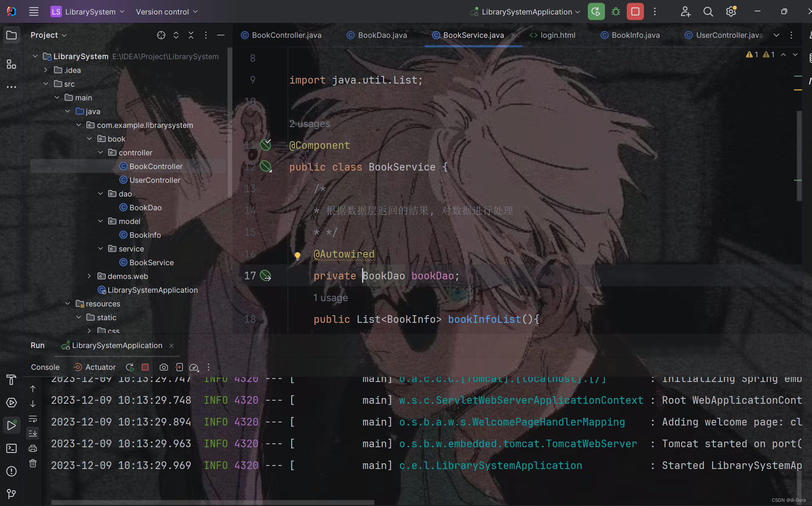Toggle soft-wrap in the console
Screen dimensions: 812x506
(x=33, y=419)
